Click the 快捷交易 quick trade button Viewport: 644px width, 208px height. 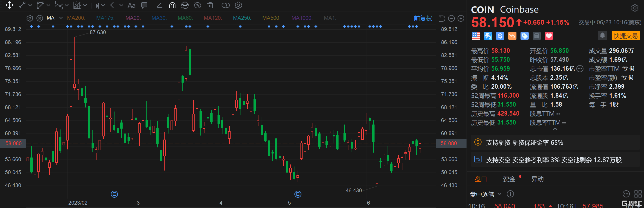coord(626,36)
